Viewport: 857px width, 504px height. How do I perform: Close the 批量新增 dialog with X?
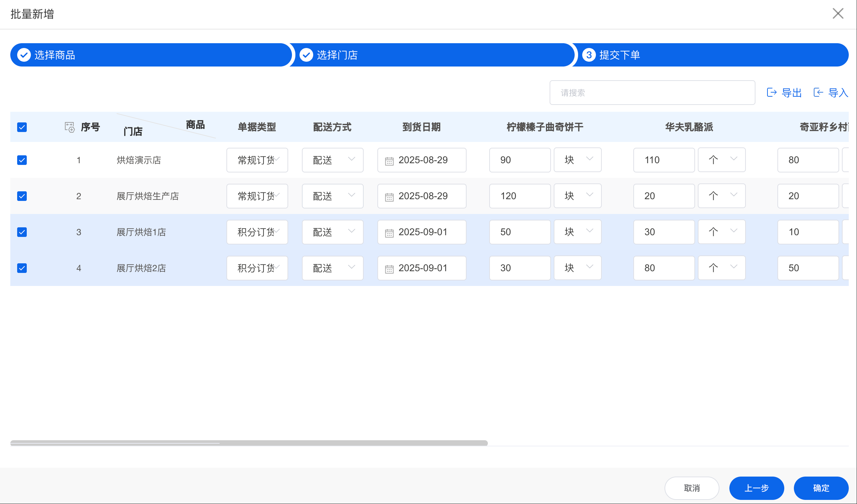838,14
